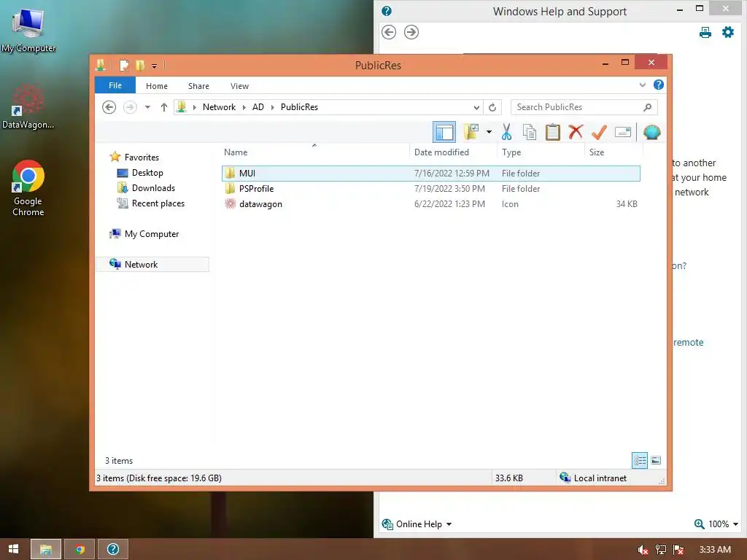Click the Cut scissors icon
The width and height of the screenshot is (747, 560).
pyautogui.click(x=506, y=132)
